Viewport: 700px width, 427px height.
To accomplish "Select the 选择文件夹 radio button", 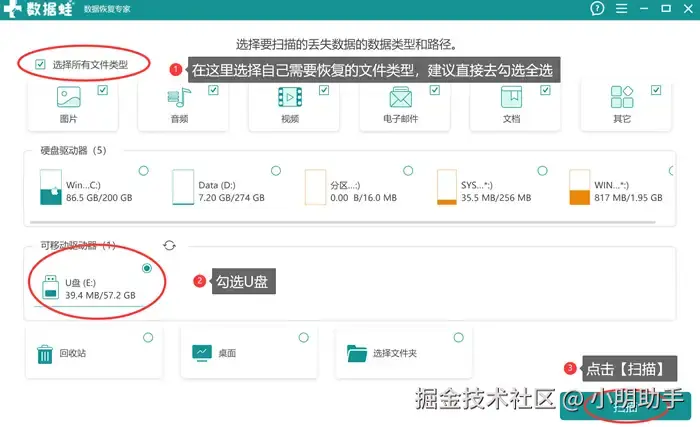I will tap(458, 337).
